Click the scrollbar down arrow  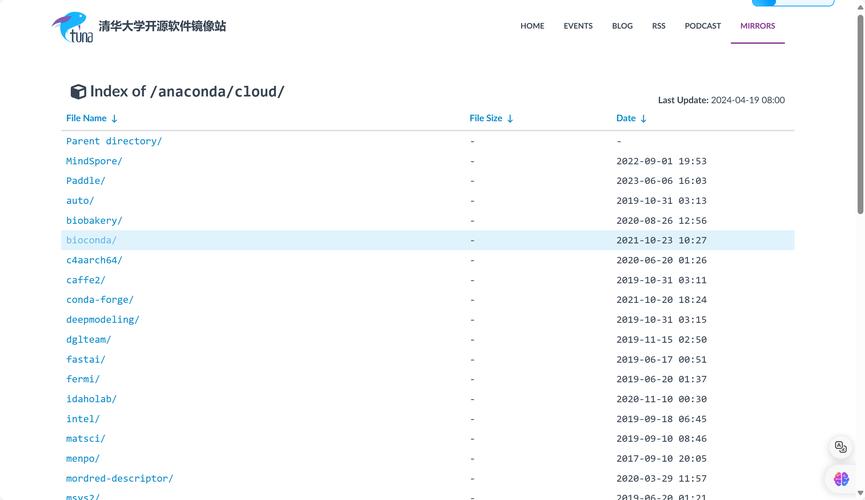coord(860,493)
